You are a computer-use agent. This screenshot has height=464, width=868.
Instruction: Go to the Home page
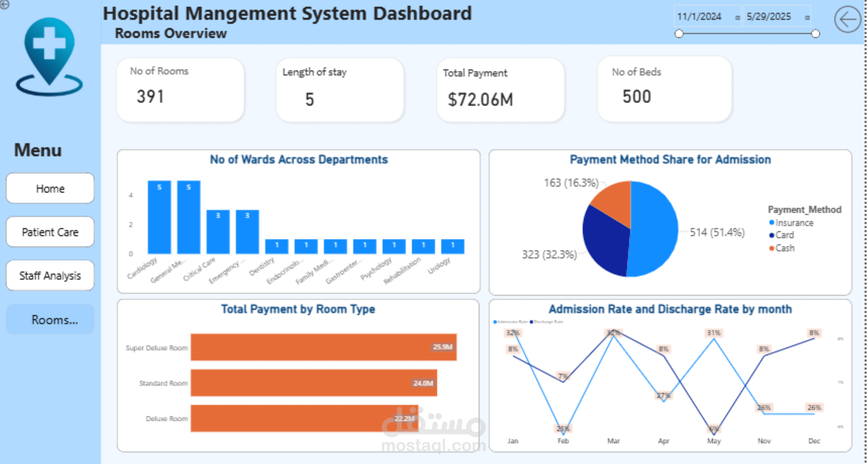pos(50,188)
